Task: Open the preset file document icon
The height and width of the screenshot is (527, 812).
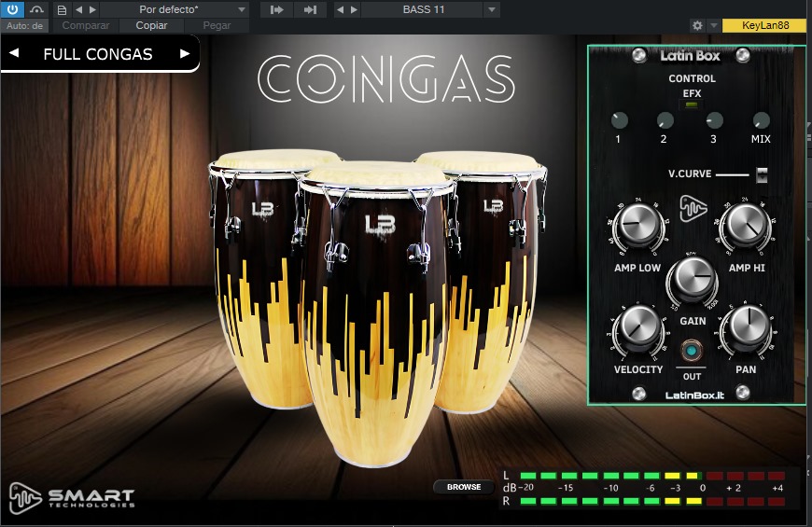Action: 62,10
